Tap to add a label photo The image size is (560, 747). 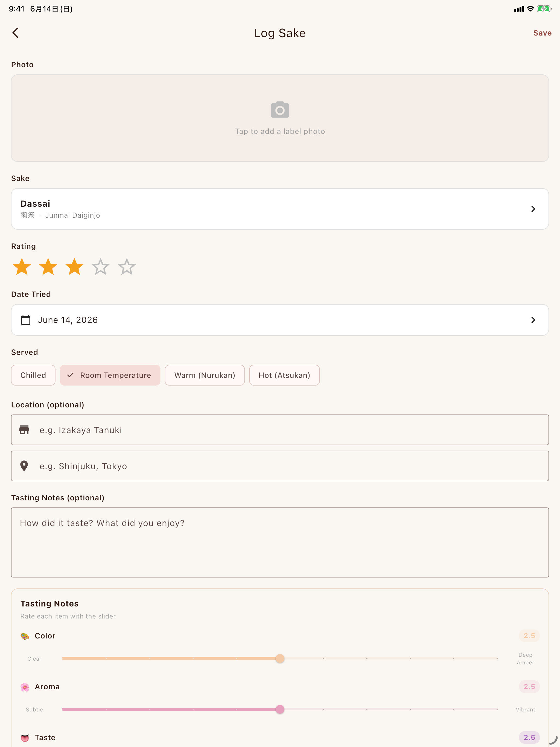coord(280,118)
